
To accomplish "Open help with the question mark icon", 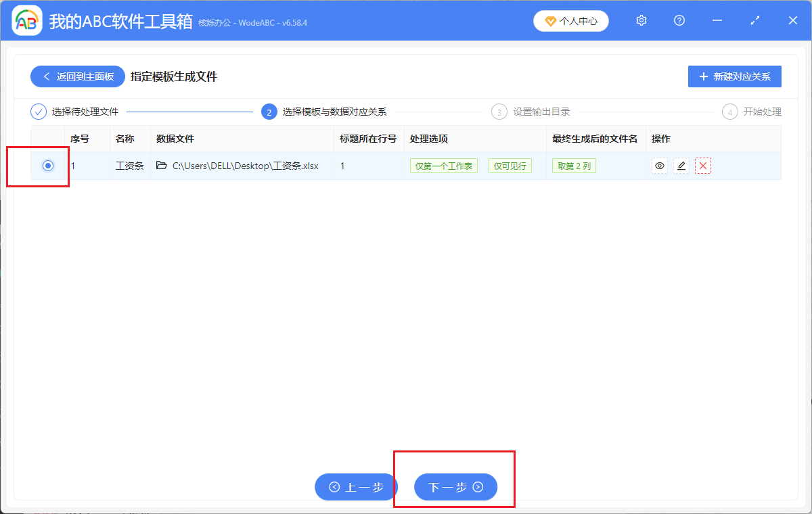I will (679, 20).
